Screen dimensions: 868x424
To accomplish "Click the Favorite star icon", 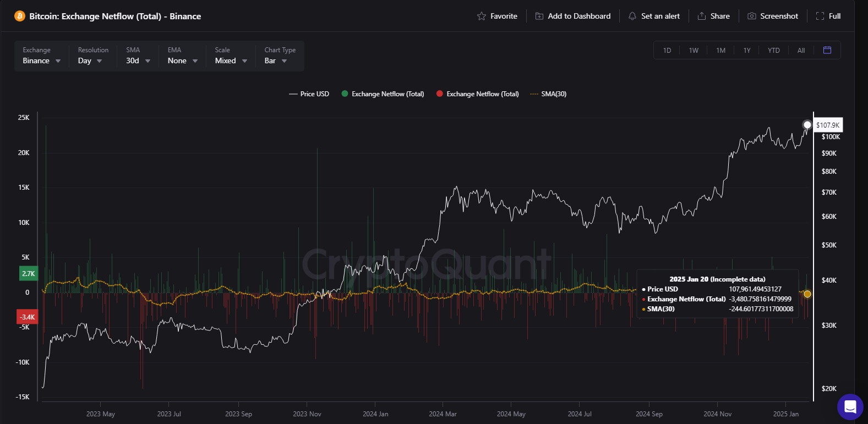I will pos(482,16).
